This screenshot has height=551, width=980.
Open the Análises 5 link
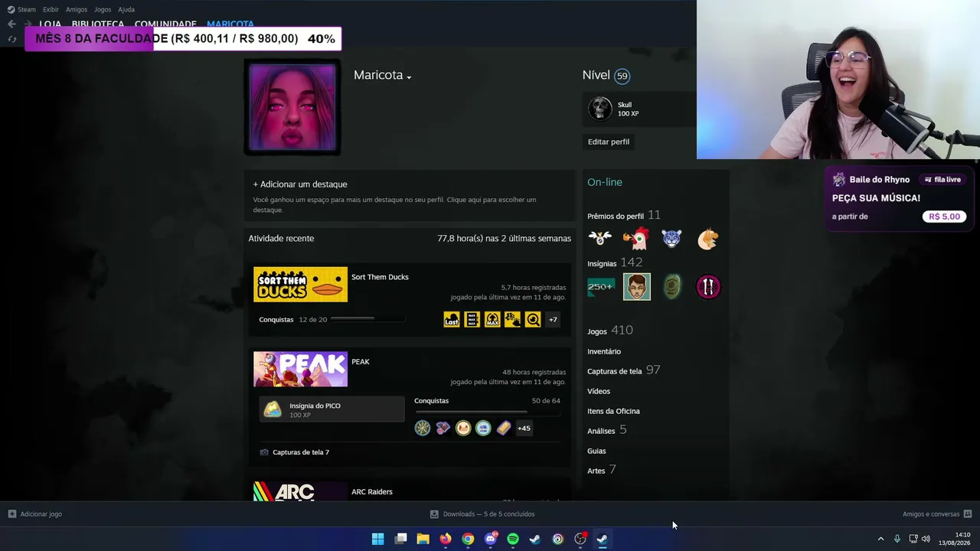click(607, 430)
